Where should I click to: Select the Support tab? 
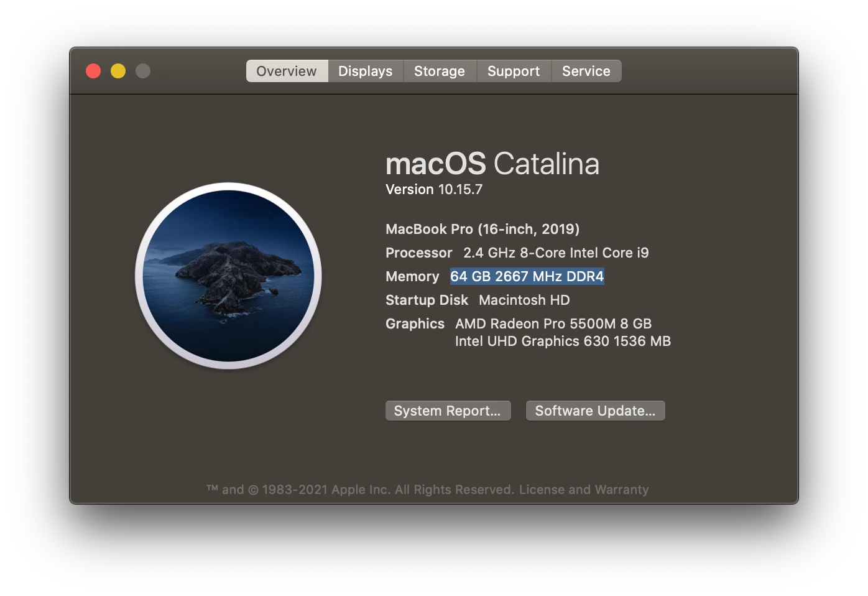[x=514, y=71]
